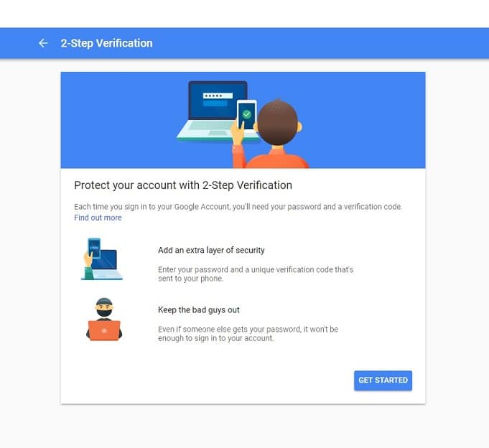Click the green checkmark on the phone
Image resolution: width=489 pixels, height=448 pixels.
(247, 114)
